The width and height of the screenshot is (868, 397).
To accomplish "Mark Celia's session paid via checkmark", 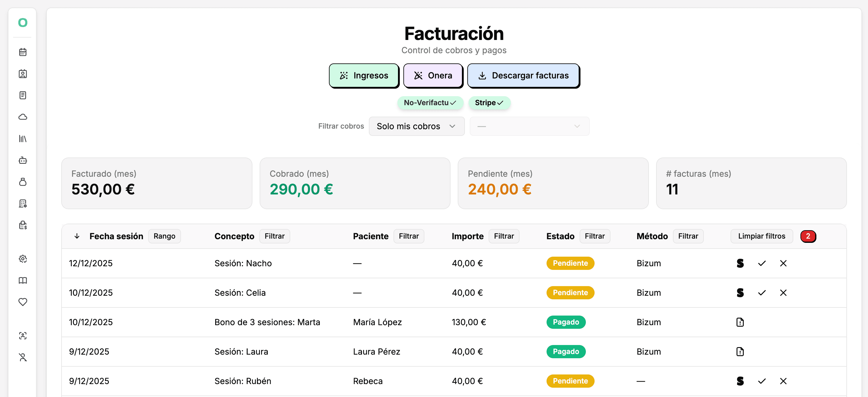I will [762, 293].
